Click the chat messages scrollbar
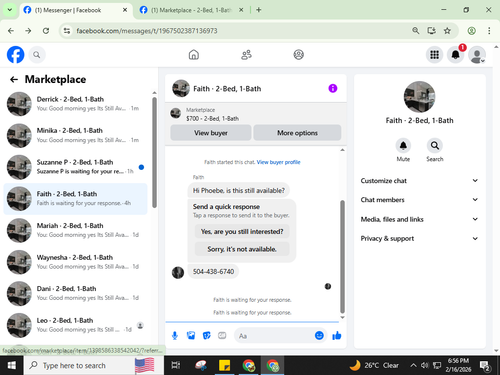Screen dimensions: 500x375 pyautogui.click(x=342, y=257)
